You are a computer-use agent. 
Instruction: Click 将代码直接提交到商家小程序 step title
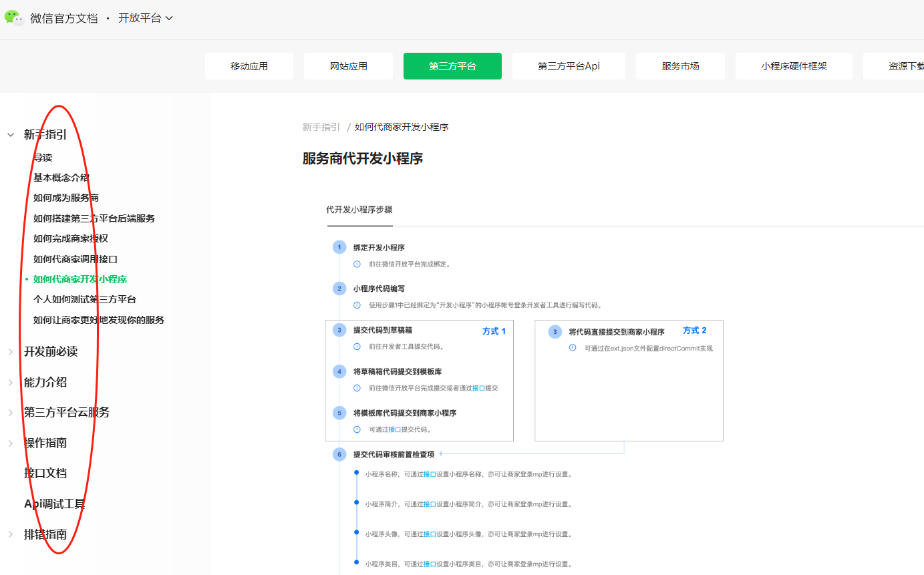617,332
